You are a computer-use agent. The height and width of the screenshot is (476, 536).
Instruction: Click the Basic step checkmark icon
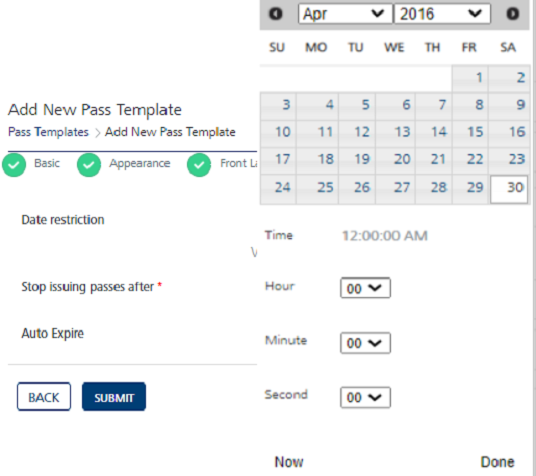click(x=14, y=165)
